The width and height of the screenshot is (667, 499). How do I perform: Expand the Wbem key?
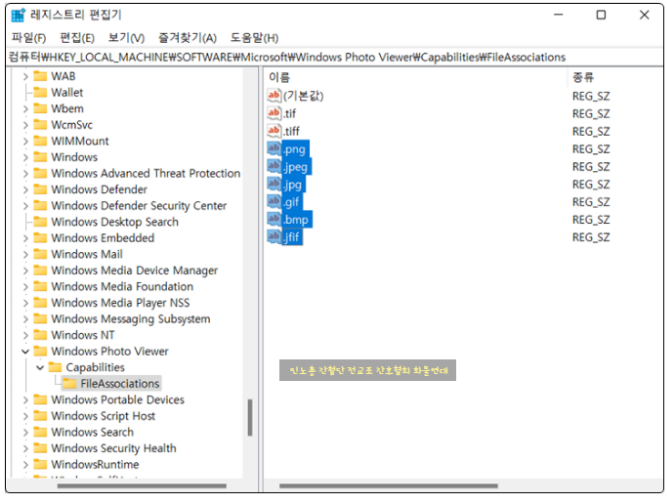(x=25, y=109)
